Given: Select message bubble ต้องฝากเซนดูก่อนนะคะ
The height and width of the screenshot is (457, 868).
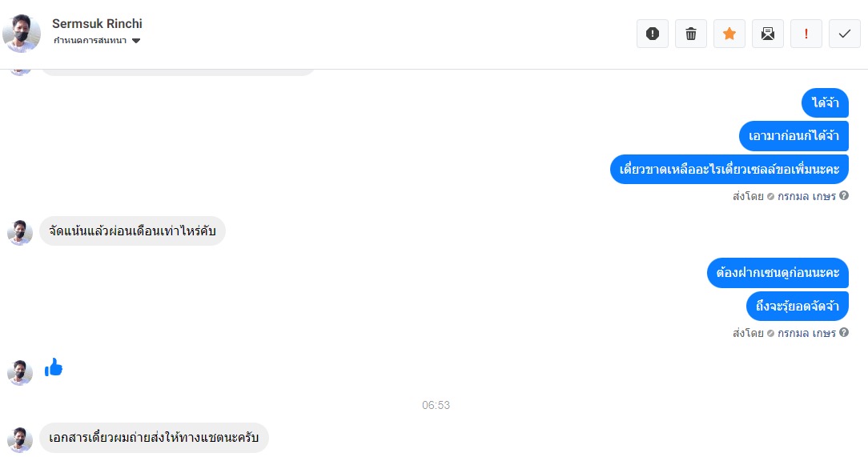Looking at the screenshot, I should [778, 273].
